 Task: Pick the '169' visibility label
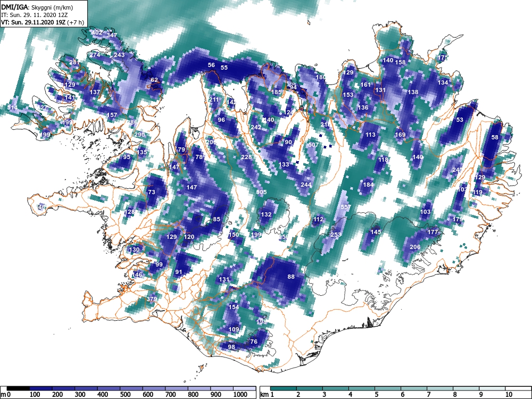[x=400, y=135]
